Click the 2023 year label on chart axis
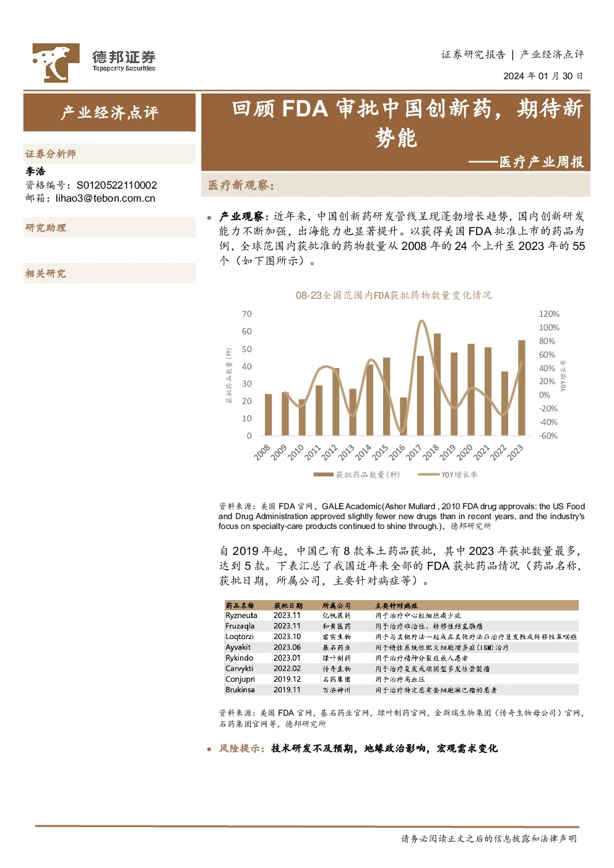The image size is (614, 868). point(516,452)
